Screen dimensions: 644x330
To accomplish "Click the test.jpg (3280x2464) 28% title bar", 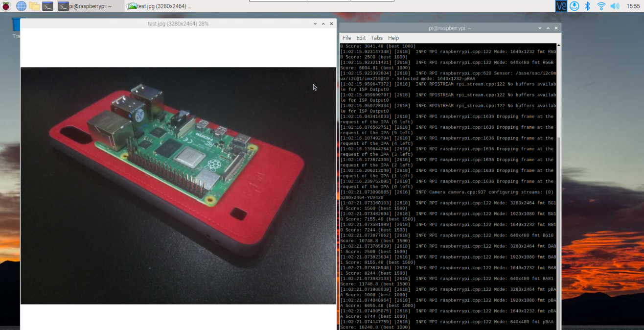I will pyautogui.click(x=178, y=24).
